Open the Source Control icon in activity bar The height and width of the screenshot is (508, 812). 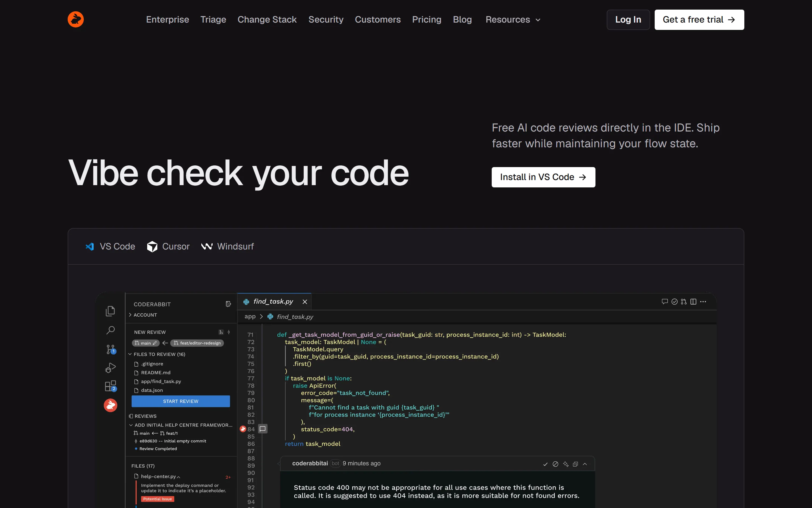click(x=111, y=349)
